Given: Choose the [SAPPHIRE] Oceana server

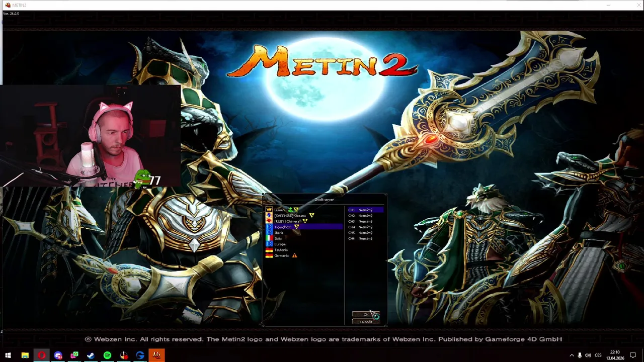Looking at the screenshot, I should tap(304, 216).
